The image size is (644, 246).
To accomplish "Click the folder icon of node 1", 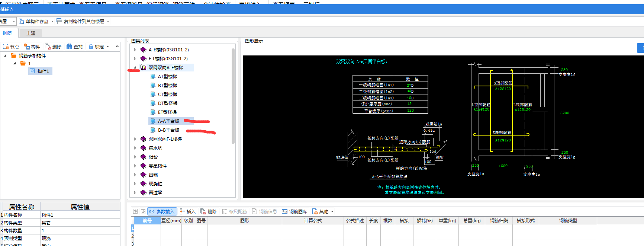I will click(x=23, y=63).
